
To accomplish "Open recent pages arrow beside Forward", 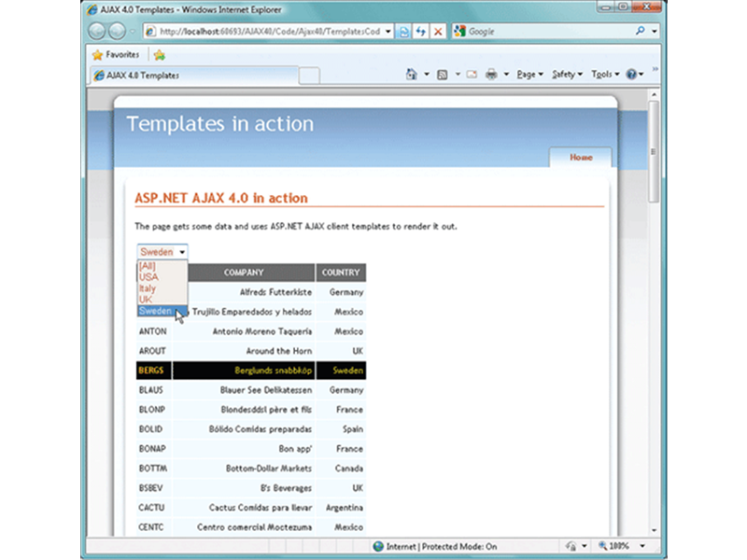I will (x=133, y=32).
